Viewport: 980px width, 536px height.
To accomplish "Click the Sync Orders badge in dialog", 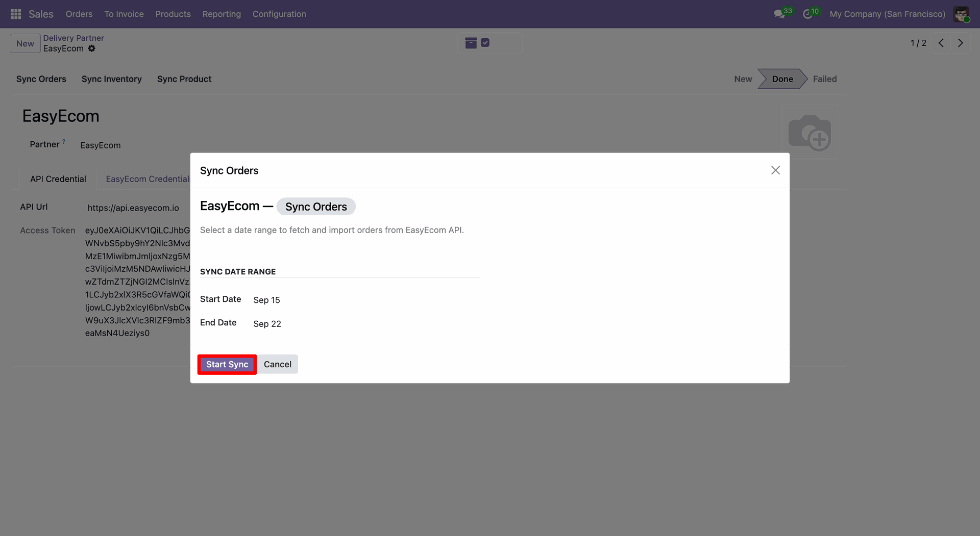I will pyautogui.click(x=316, y=207).
